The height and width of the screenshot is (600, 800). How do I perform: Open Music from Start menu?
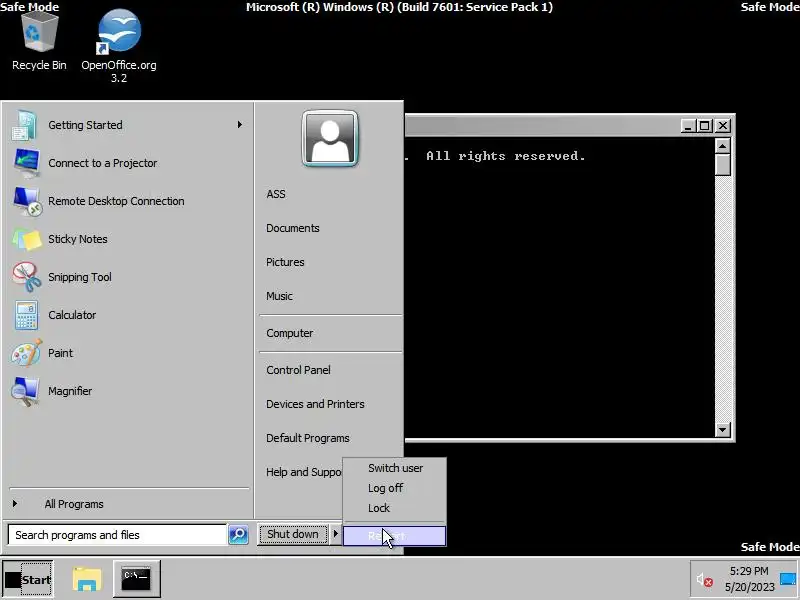(x=279, y=296)
